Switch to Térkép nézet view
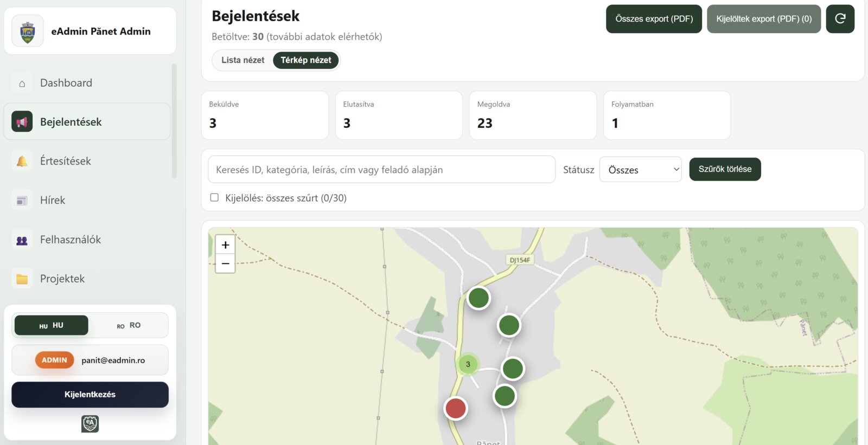The height and width of the screenshot is (445, 868). click(x=306, y=60)
